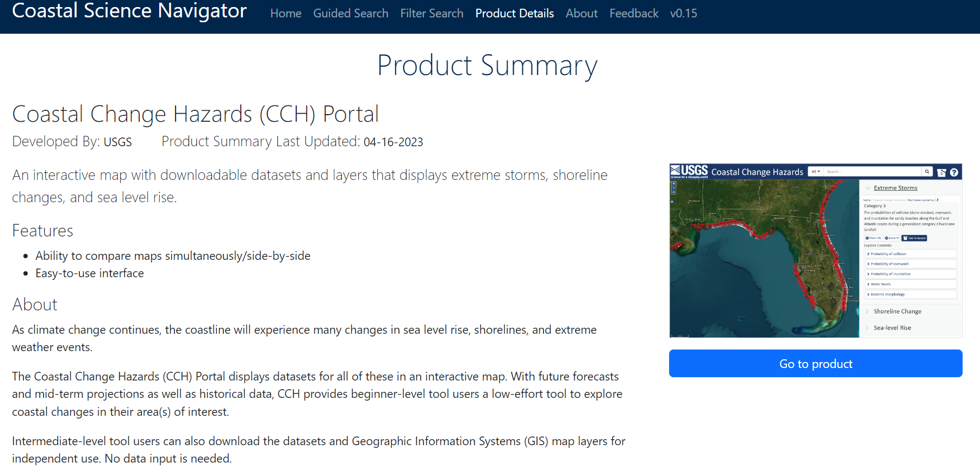The width and height of the screenshot is (980, 468).
Task: Open the Feedback link
Action: 633,14
